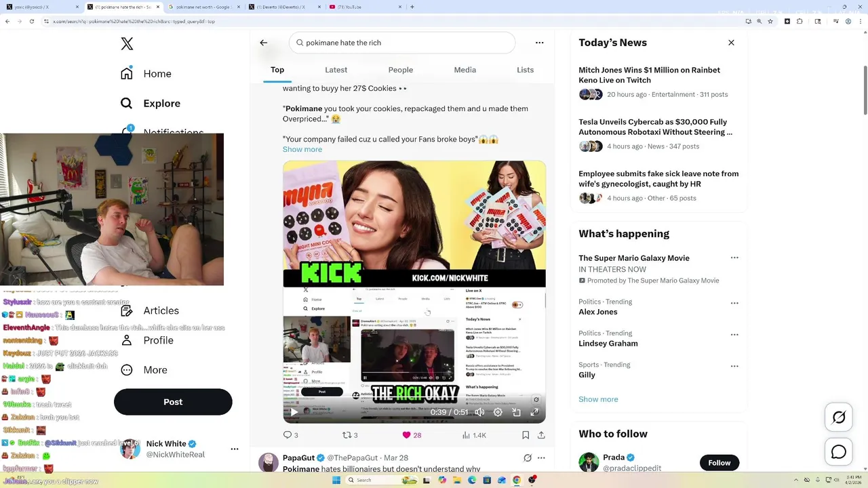Enter fullscreen on the video
868x488 pixels.
[534, 412]
